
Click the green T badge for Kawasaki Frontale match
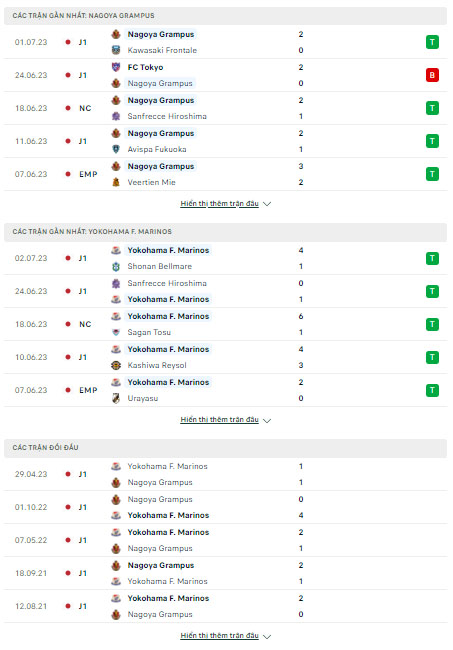[x=432, y=42]
